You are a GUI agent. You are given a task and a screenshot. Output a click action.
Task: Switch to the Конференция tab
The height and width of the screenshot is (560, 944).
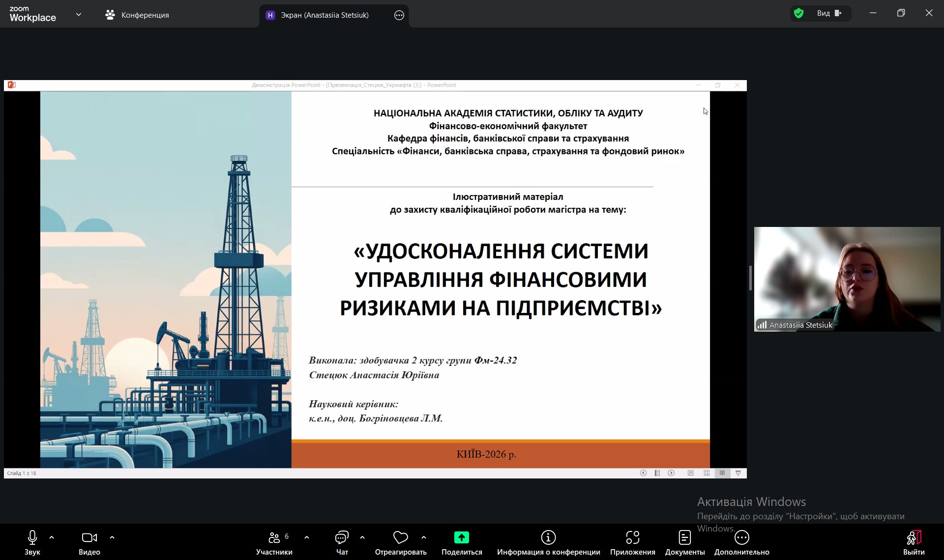coord(137,15)
